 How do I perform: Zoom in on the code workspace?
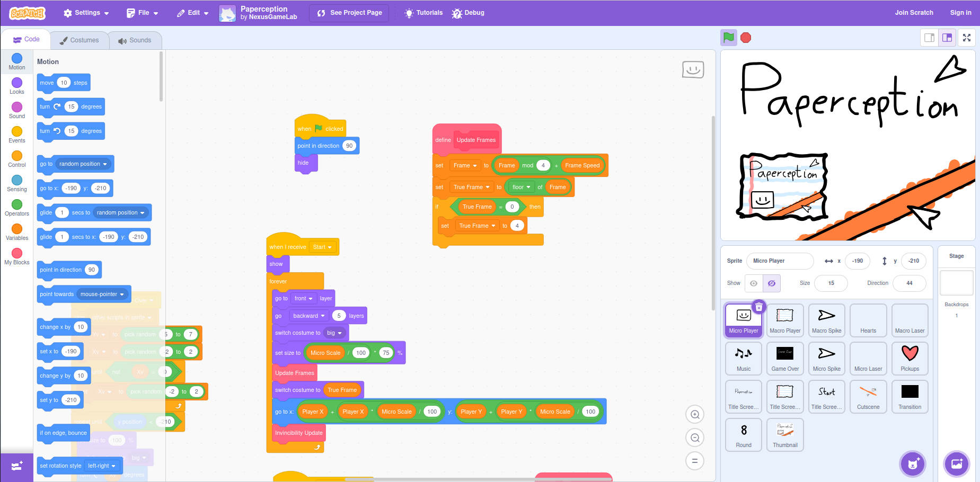coord(694,414)
